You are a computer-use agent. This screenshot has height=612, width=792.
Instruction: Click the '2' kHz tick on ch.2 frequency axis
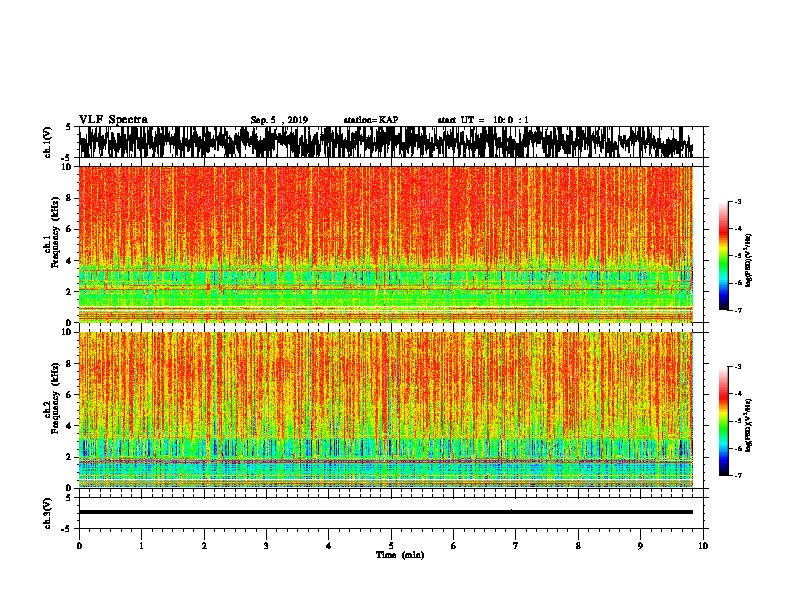pos(69,457)
